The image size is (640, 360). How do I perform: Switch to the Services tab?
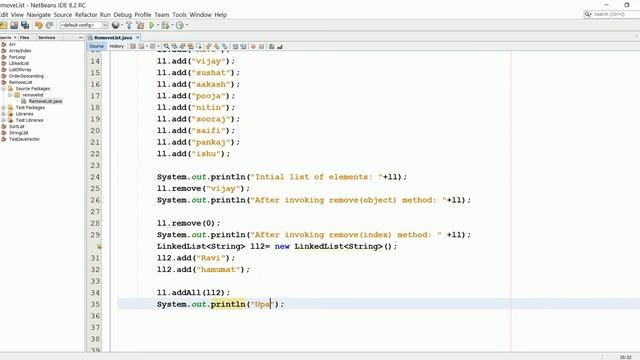[47, 38]
